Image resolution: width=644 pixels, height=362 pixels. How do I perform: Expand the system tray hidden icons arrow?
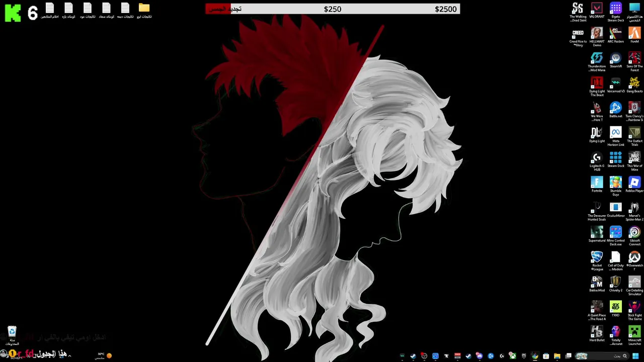click(x=69, y=355)
